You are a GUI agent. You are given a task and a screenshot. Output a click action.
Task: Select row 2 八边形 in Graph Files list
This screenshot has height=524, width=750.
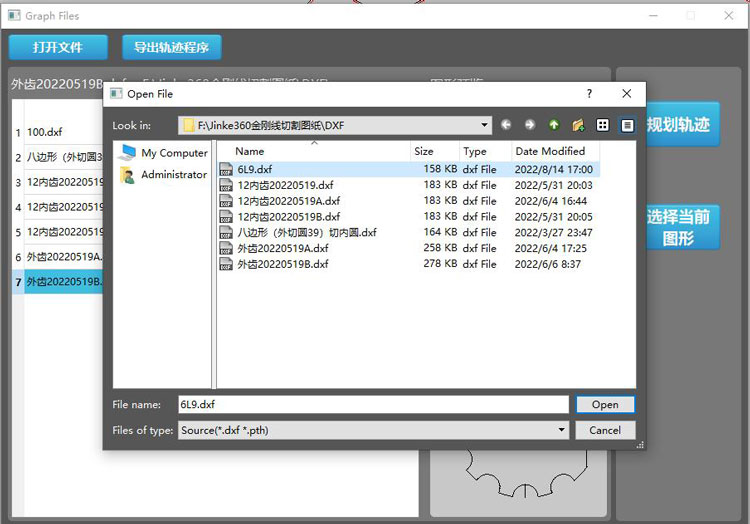coord(57,157)
